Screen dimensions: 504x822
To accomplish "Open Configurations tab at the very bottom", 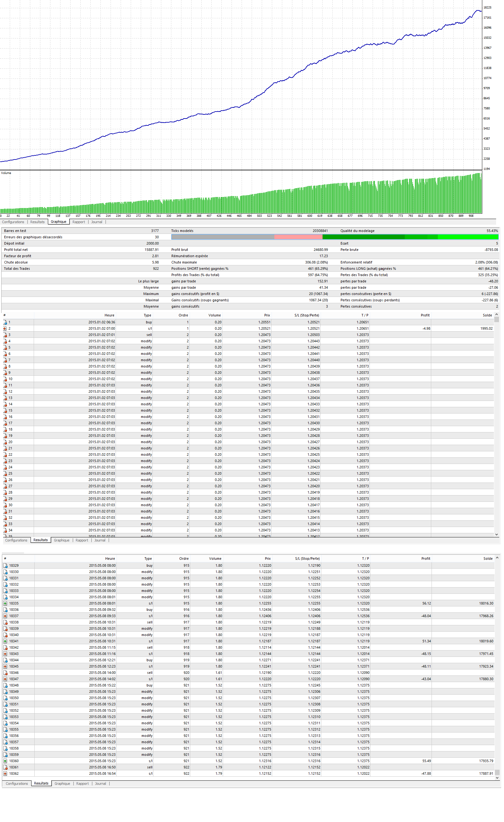I will (17, 783).
